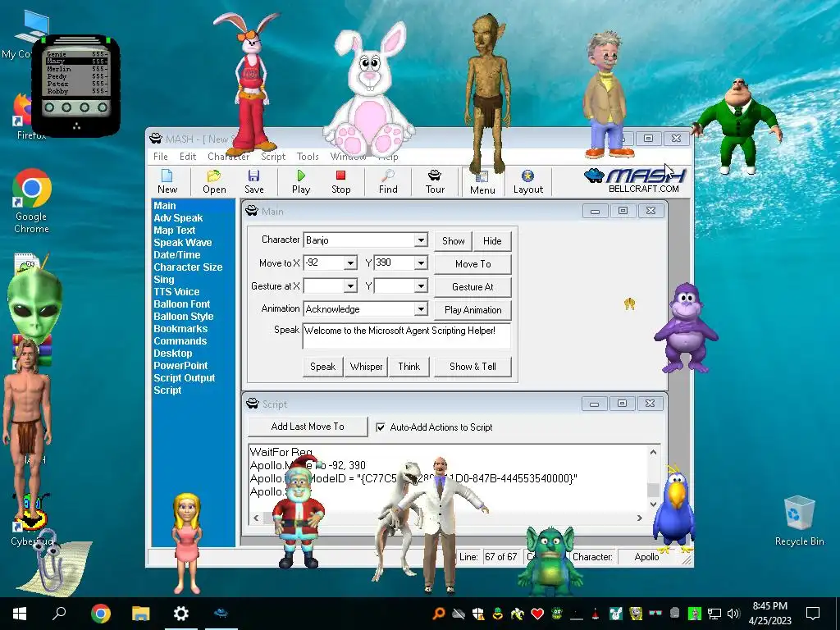Select Character Size in the sidebar
Image resolution: width=840 pixels, height=630 pixels.
tap(188, 267)
